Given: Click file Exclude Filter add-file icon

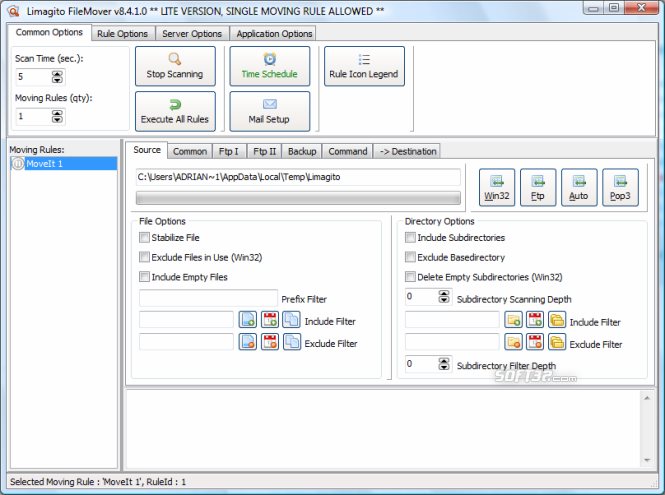Looking at the screenshot, I should pyautogui.click(x=248, y=341).
